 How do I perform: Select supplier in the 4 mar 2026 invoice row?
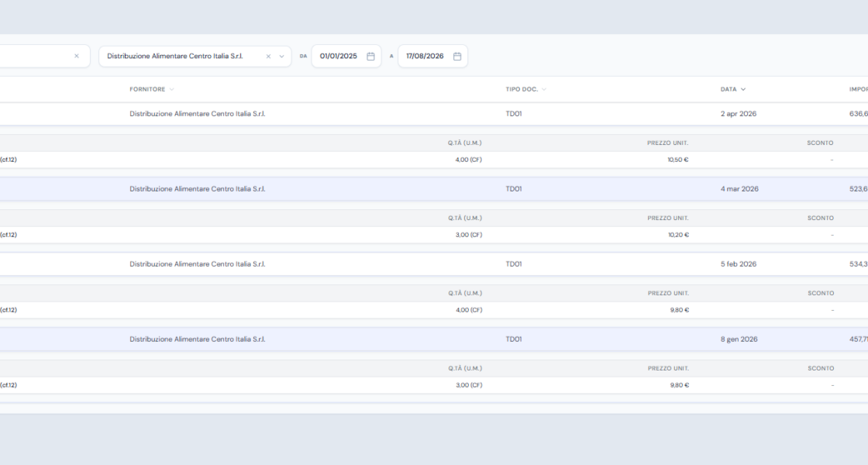click(198, 189)
